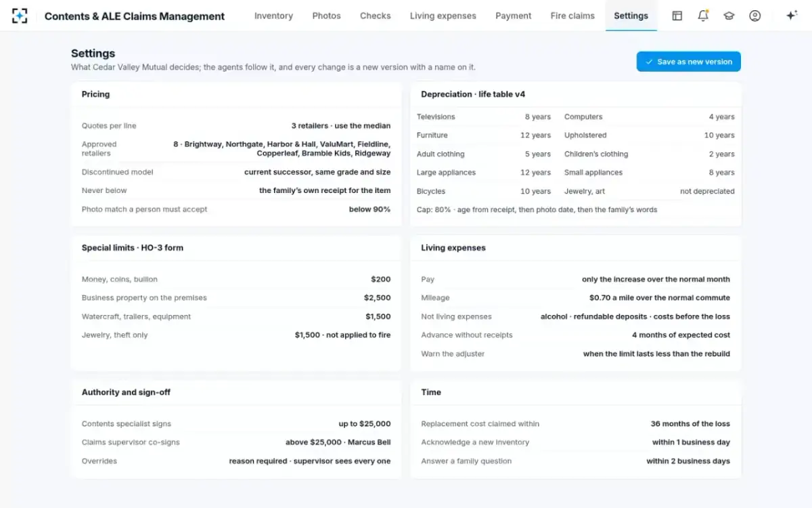Screen dimensions: 812x508
Task: Open the sparkle AI assistant icon
Action: 791,16
